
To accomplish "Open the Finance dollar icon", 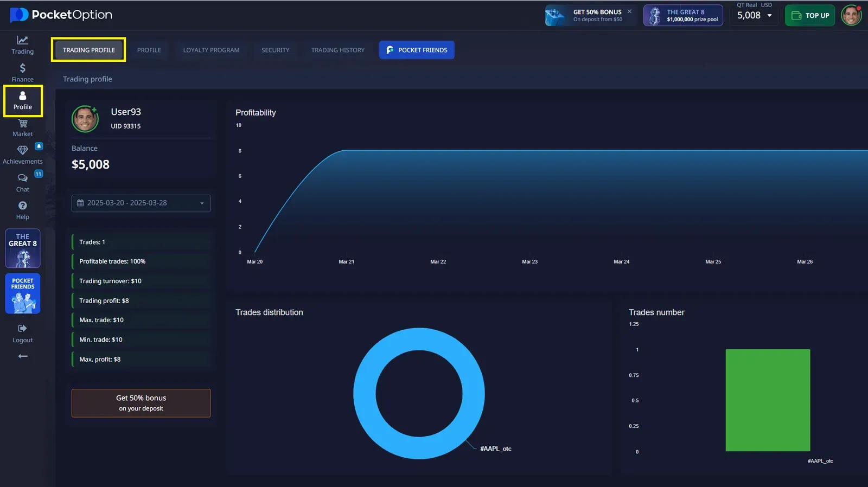I will [x=22, y=72].
